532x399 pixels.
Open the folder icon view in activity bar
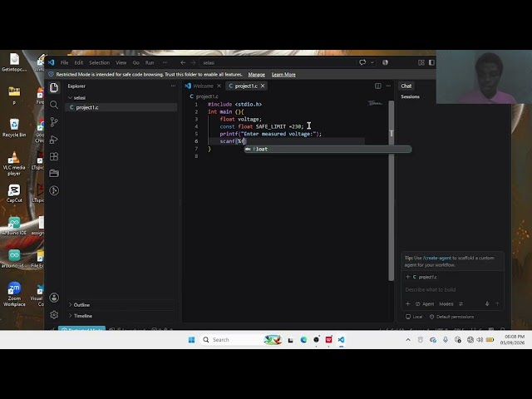54,174
